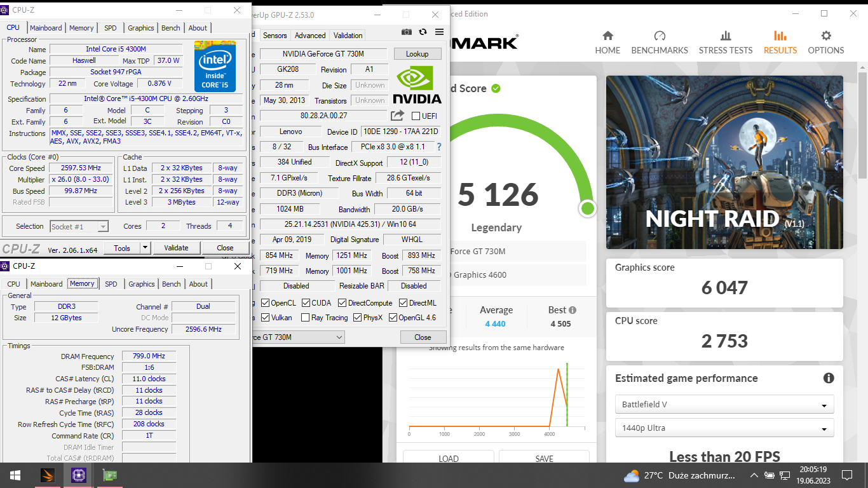Open CPU-Z Tools dropdown arrow

(145, 248)
